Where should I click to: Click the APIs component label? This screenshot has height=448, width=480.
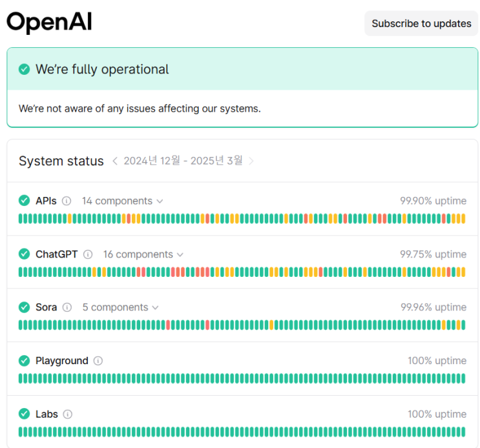[46, 201]
